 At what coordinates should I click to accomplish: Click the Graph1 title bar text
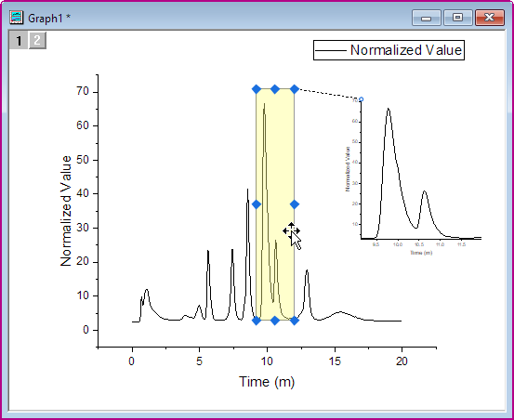[49, 19]
